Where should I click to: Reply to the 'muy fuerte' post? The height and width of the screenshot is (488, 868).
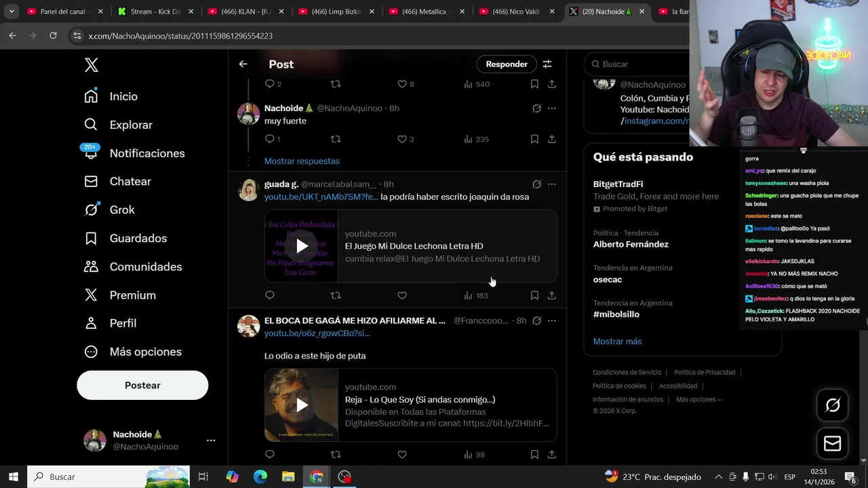[x=270, y=139]
